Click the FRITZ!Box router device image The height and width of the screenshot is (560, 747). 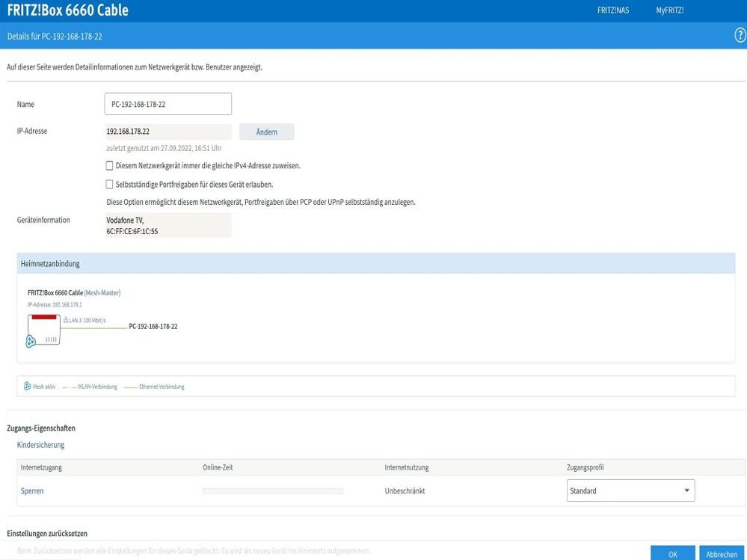(x=44, y=330)
